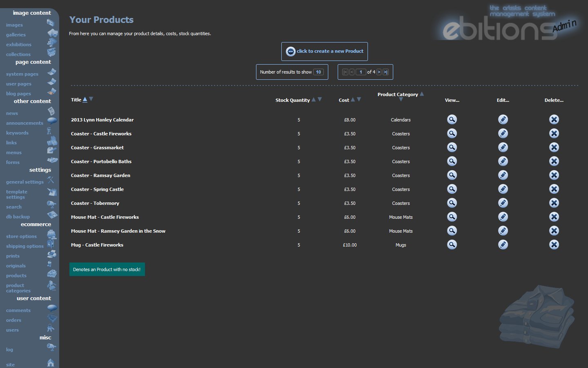Click the site home icon in sidebar

click(x=51, y=363)
